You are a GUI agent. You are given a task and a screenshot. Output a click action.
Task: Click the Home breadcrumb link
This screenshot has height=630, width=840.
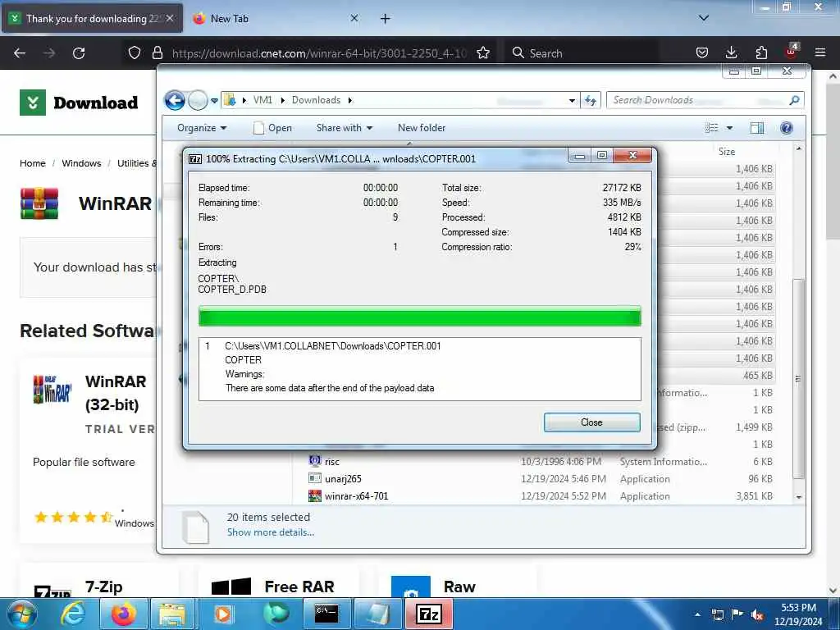(x=33, y=163)
